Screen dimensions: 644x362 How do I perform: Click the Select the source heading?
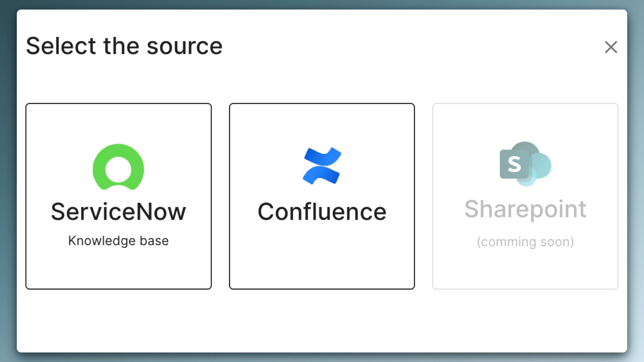coord(125,46)
